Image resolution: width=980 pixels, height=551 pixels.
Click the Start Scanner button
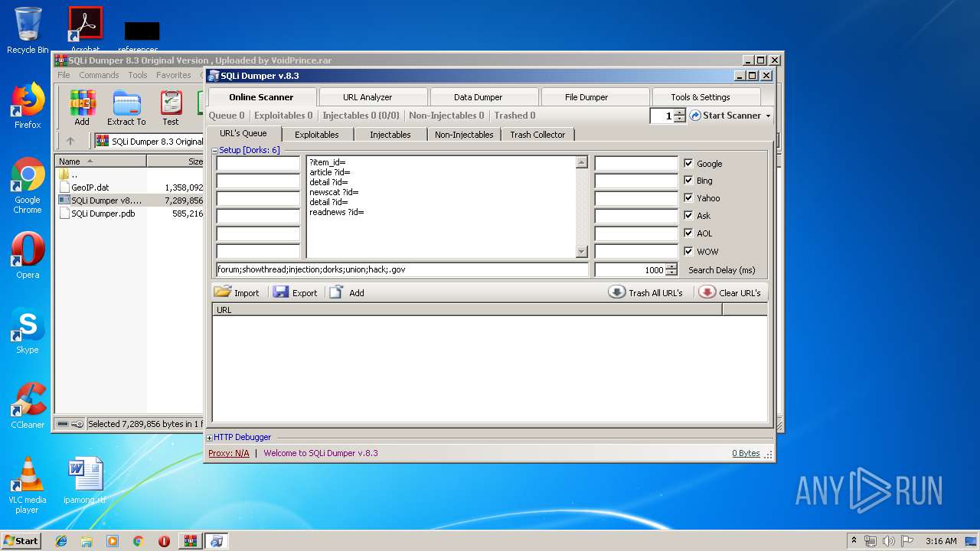point(725,116)
